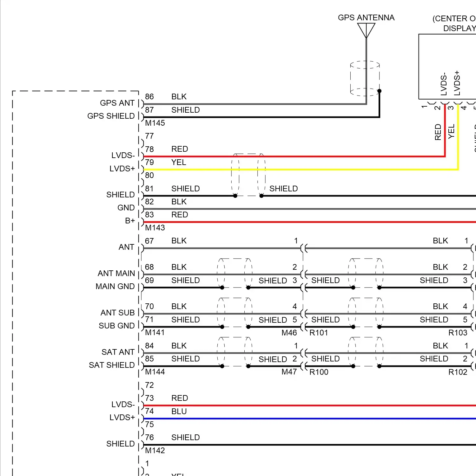Click connector label M144
This screenshot has height=476, width=476.
(x=155, y=372)
